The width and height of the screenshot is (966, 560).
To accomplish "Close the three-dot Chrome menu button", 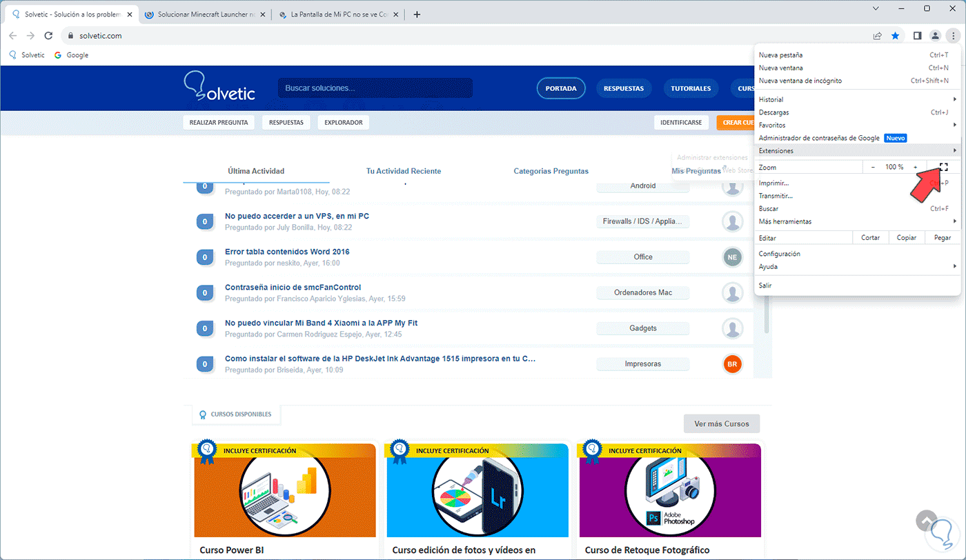I will pyautogui.click(x=952, y=36).
